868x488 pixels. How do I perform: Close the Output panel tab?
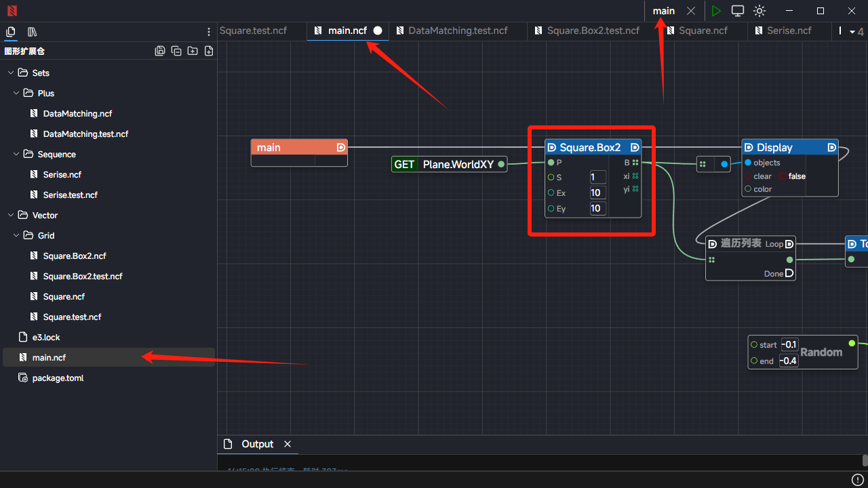(288, 444)
